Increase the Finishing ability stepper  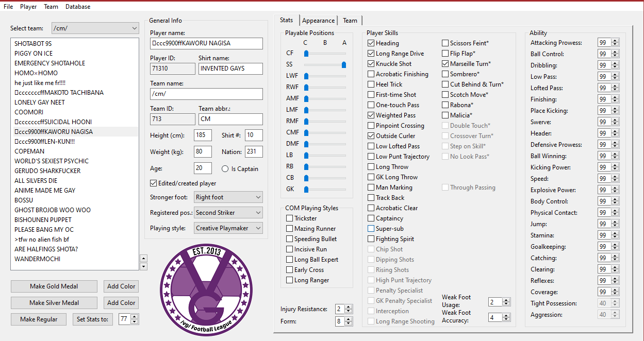[x=615, y=97]
